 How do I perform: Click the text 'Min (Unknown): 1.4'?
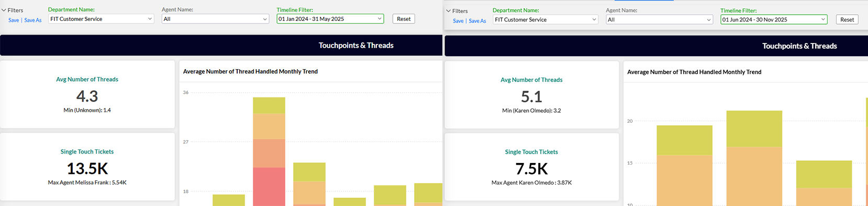tap(87, 110)
